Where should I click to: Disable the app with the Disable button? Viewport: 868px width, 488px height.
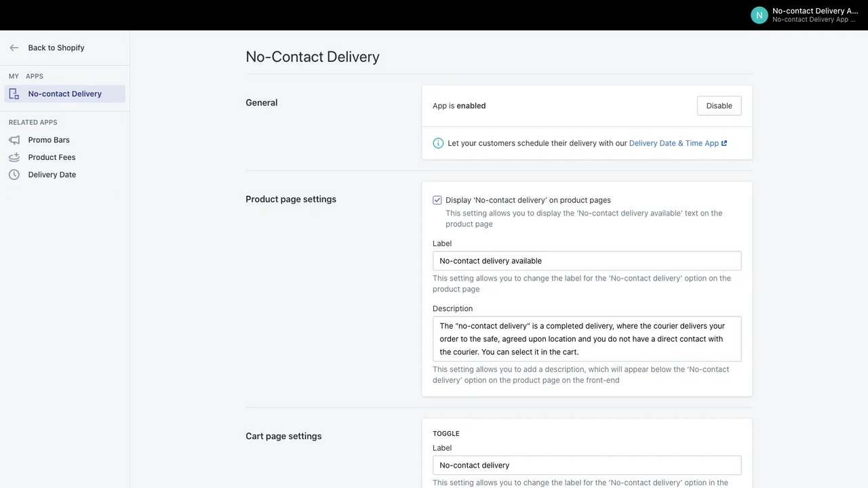coord(719,106)
